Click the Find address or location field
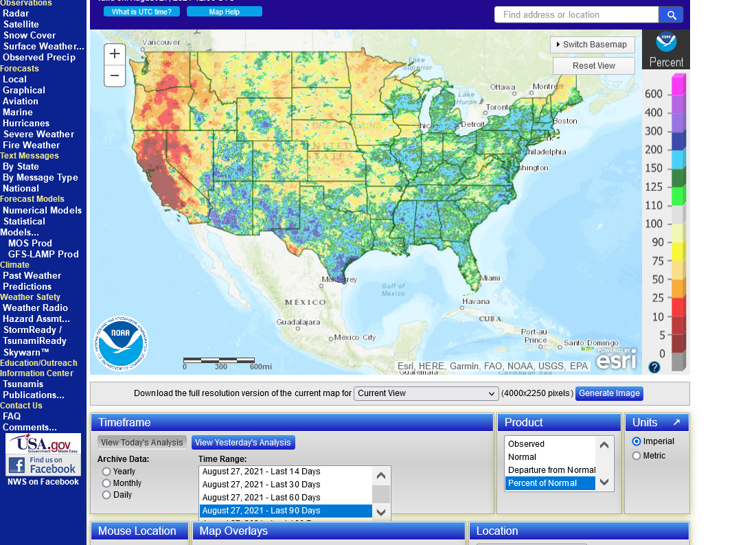756x545 pixels. click(x=577, y=15)
